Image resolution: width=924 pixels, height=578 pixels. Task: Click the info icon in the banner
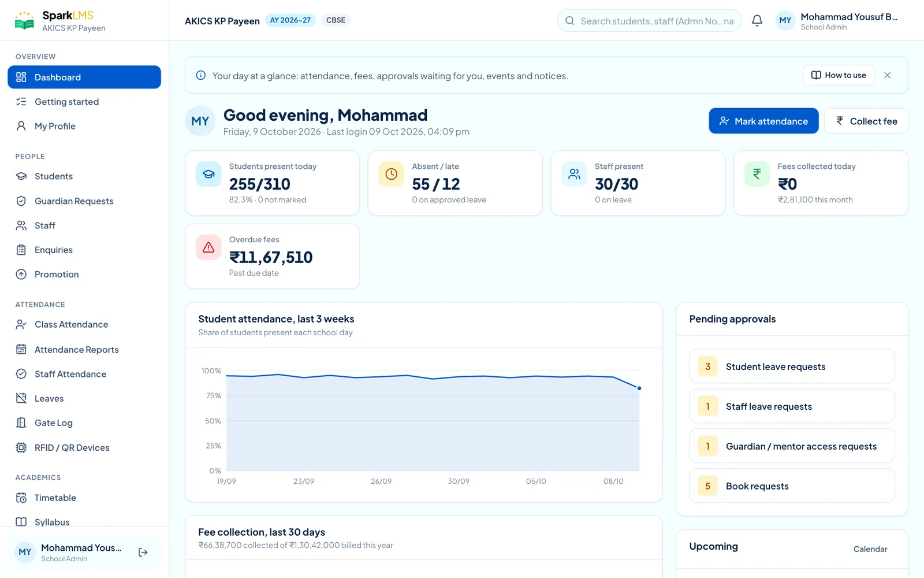pyautogui.click(x=201, y=75)
